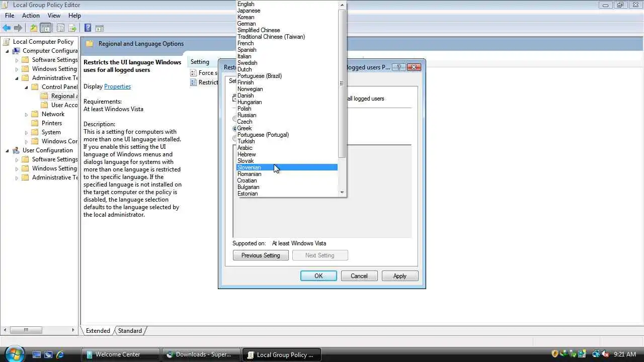The height and width of the screenshot is (362, 644).
Task: Click the Show Desktop quick launch icon
Action: tap(36, 354)
